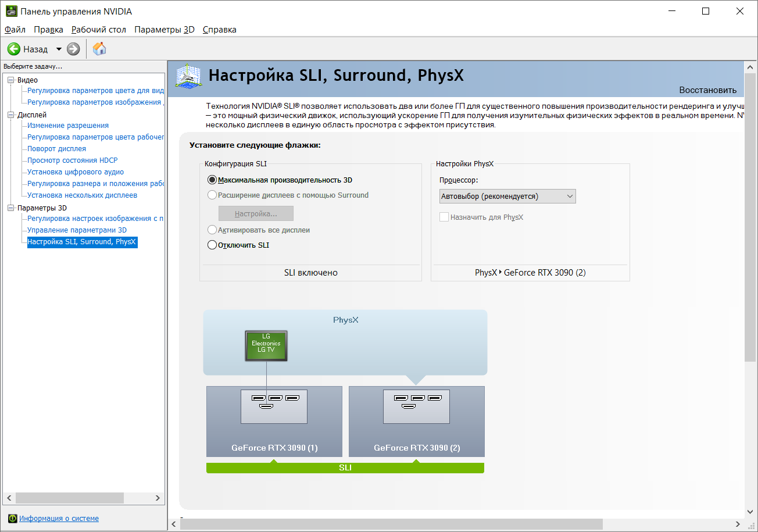Open 'Установка нескольких дисплеев' task
Viewport: 758px width, 532px height.
83,195
